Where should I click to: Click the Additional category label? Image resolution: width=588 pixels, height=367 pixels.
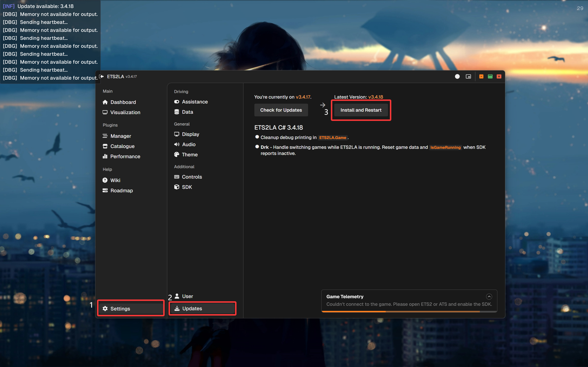(x=184, y=167)
